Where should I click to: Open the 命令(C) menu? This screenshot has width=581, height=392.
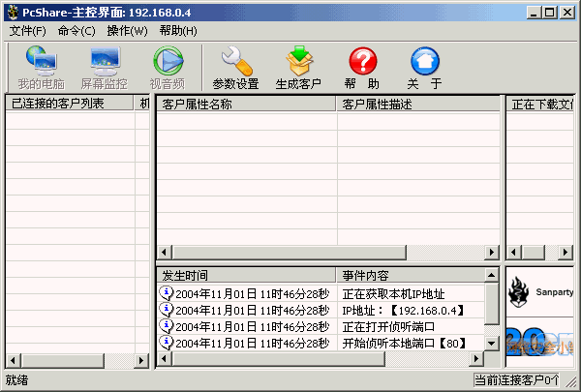pyautogui.click(x=76, y=31)
